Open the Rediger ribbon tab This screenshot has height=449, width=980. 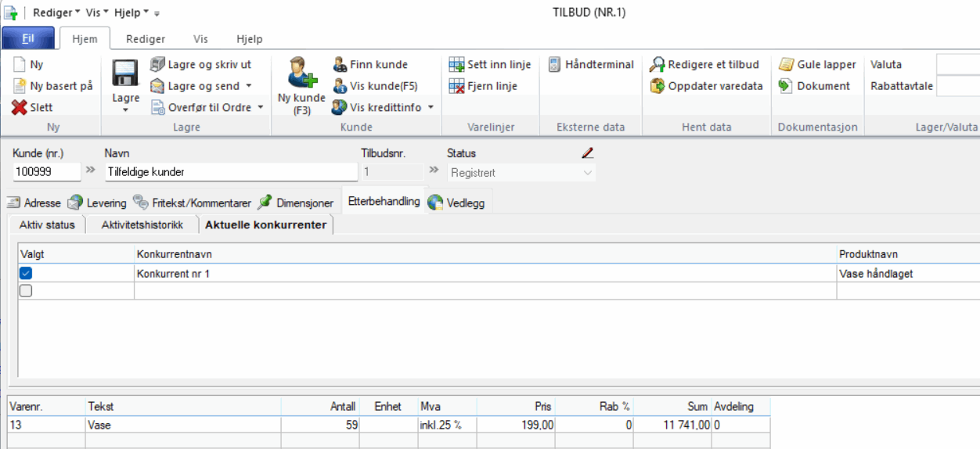click(x=146, y=39)
